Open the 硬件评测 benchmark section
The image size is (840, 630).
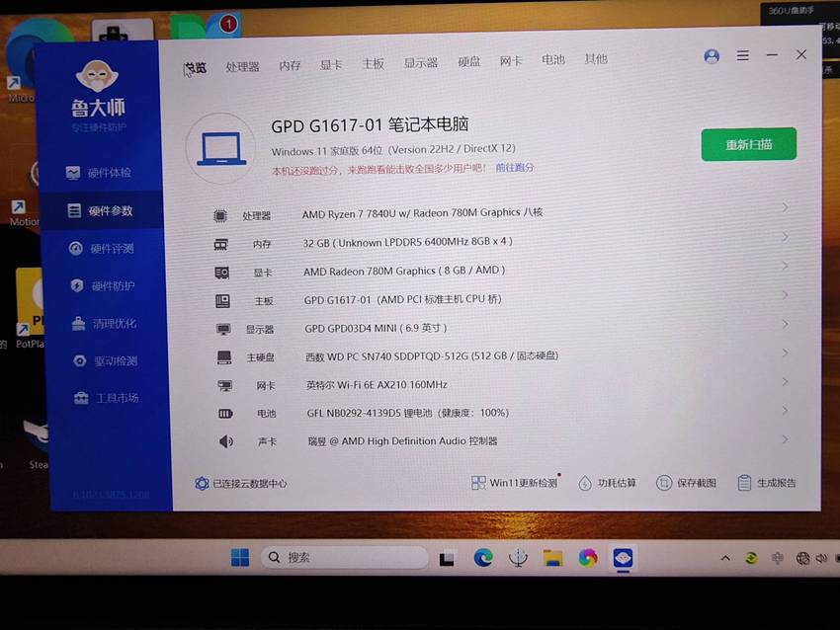point(101,249)
